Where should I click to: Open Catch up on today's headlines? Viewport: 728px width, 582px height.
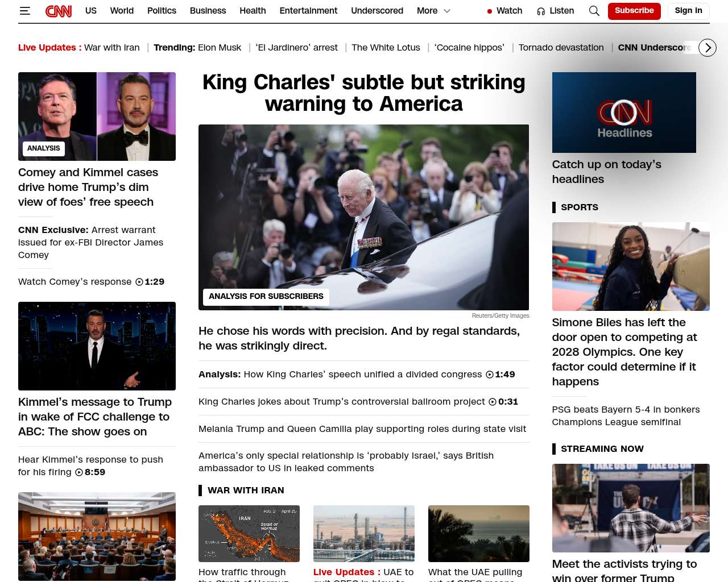click(607, 172)
